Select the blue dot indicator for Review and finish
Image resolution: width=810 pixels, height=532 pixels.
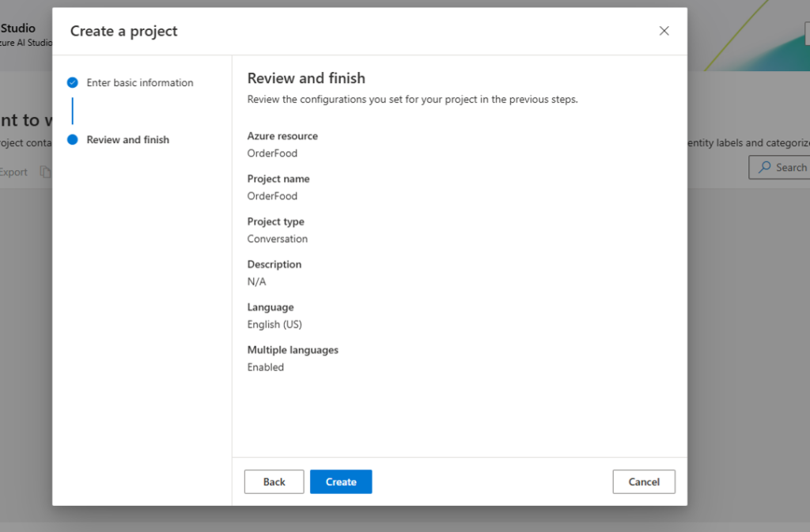tap(71, 139)
